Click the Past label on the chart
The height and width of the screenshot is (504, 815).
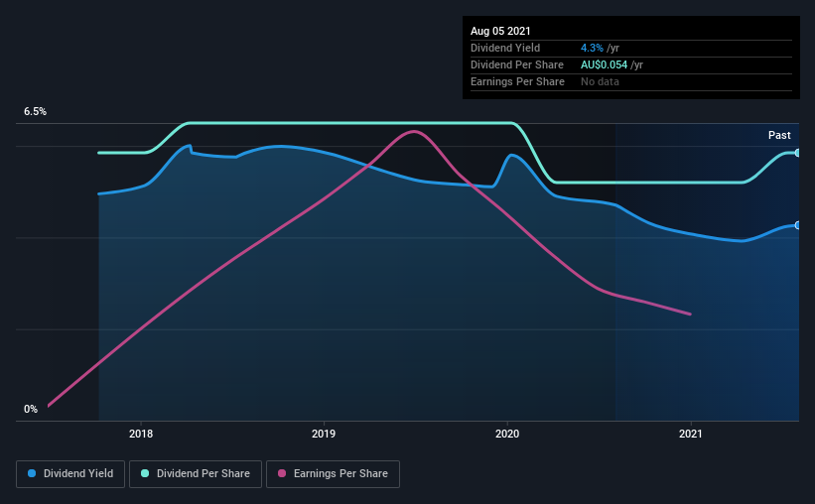pos(779,135)
